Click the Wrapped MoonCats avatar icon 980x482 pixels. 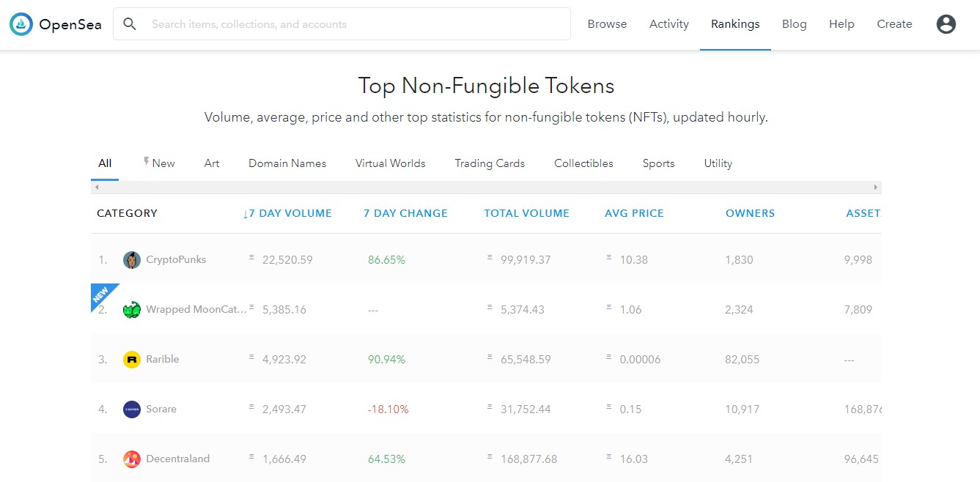click(132, 310)
